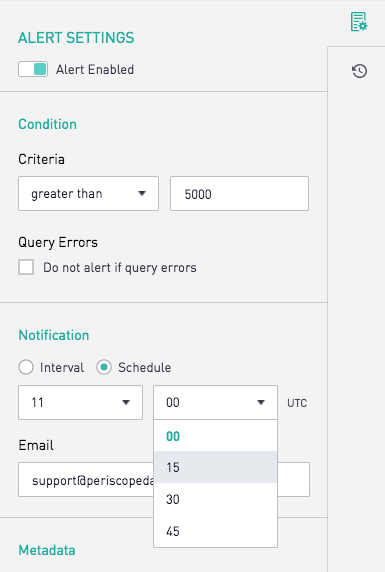Click the ALERT SETTINGS panel title
The height and width of the screenshot is (572, 385).
76,38
